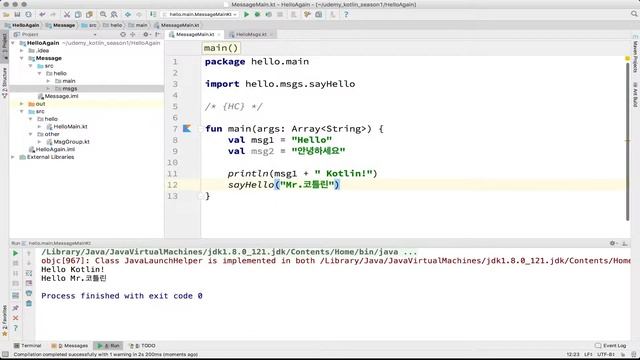This screenshot has width=640, height=360.
Task: Open the Event Log button
Action: (x=611, y=346)
